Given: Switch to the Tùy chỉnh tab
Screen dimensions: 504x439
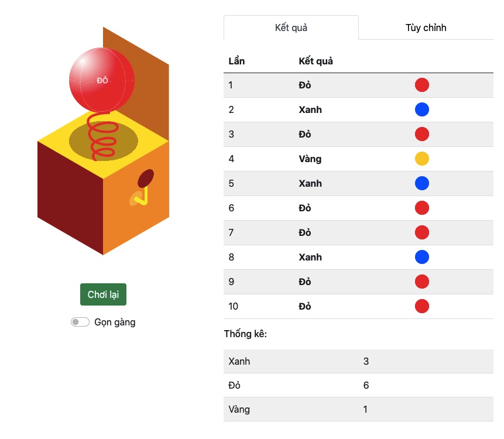Looking at the screenshot, I should coord(426,28).
